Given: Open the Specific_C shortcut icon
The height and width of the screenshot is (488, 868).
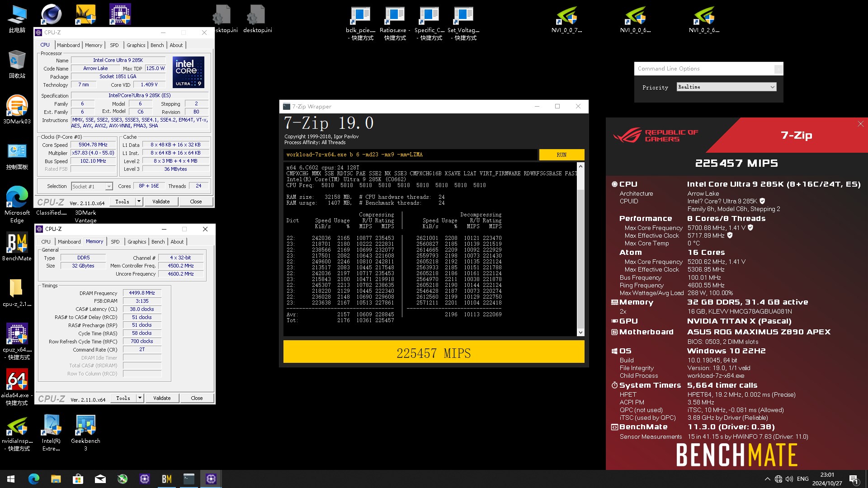Looking at the screenshot, I should tap(429, 23).
